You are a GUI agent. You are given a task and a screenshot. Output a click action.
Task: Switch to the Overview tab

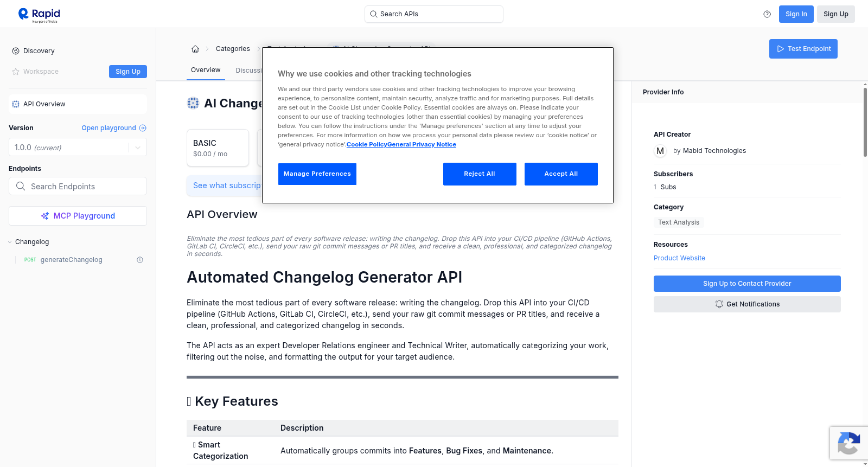(x=206, y=70)
